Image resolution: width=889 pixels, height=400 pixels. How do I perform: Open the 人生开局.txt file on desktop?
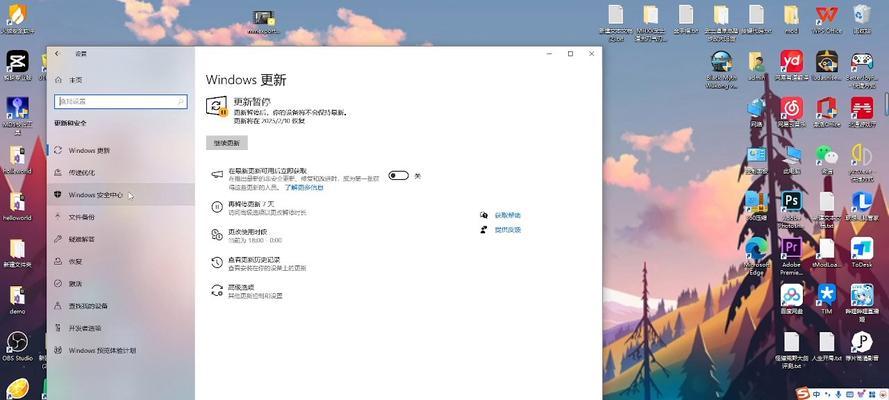point(827,347)
